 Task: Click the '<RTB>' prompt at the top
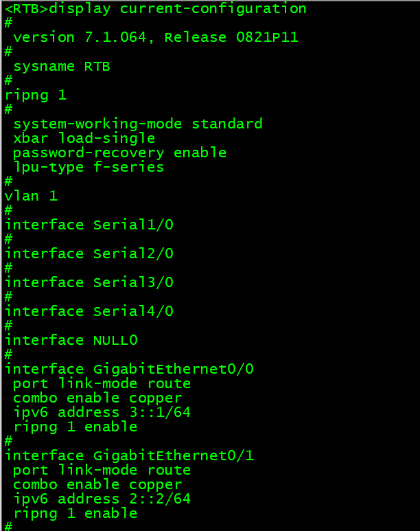pyautogui.click(x=25, y=9)
